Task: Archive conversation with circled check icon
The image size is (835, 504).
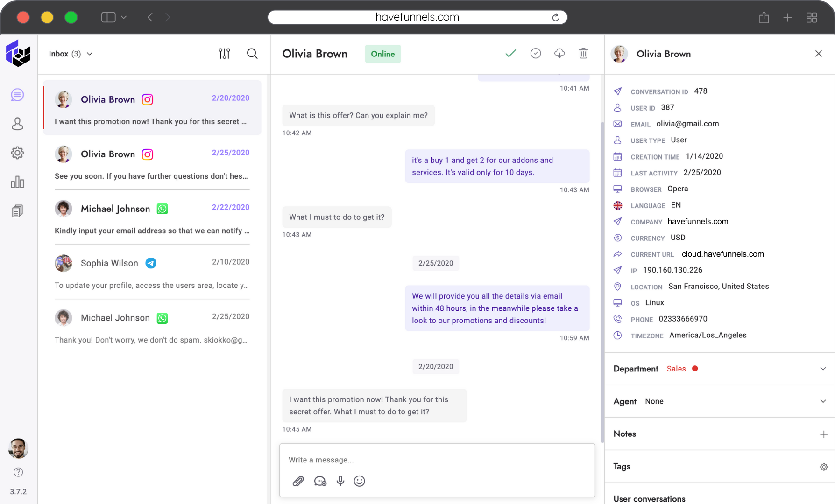Action: 536,54
